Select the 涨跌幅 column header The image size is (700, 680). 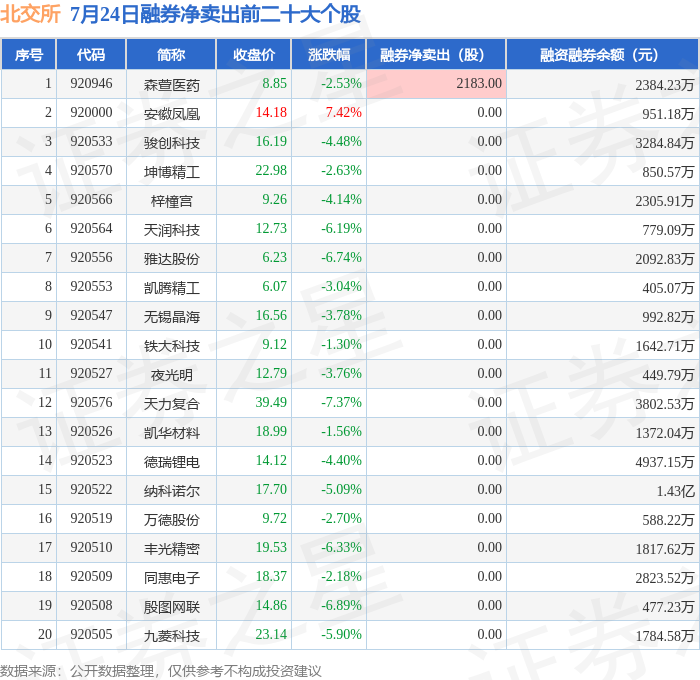[329, 54]
